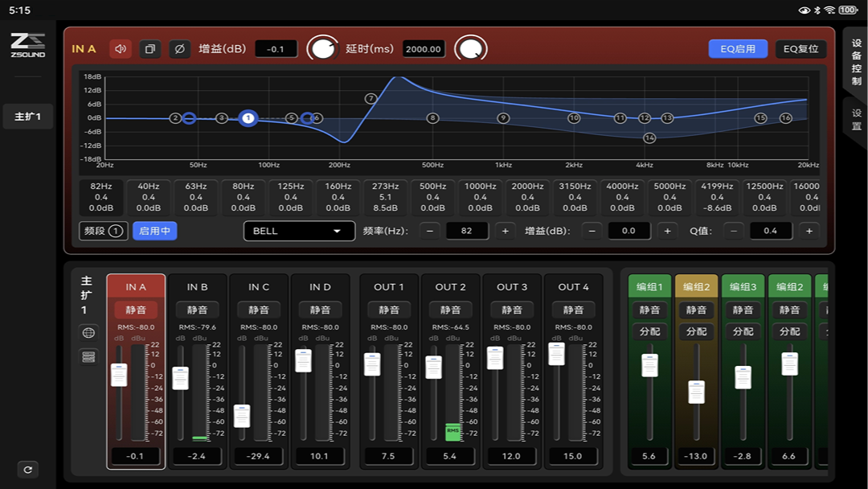Click 分配 under group 编组1

coord(649,331)
